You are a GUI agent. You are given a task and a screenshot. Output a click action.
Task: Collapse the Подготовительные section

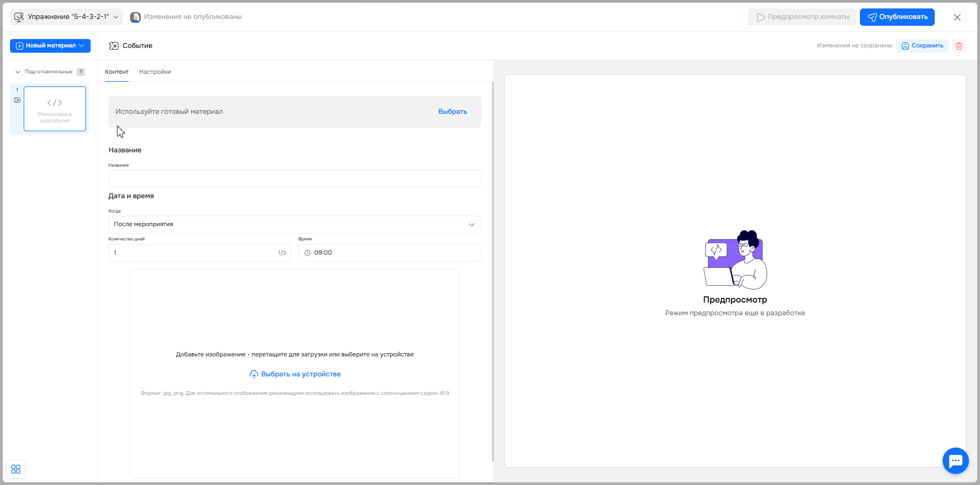18,72
